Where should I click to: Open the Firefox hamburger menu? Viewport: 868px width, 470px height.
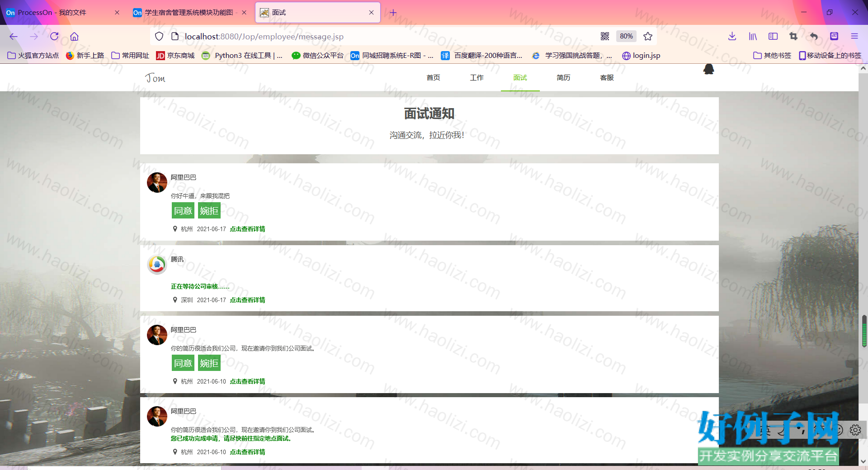pos(854,37)
